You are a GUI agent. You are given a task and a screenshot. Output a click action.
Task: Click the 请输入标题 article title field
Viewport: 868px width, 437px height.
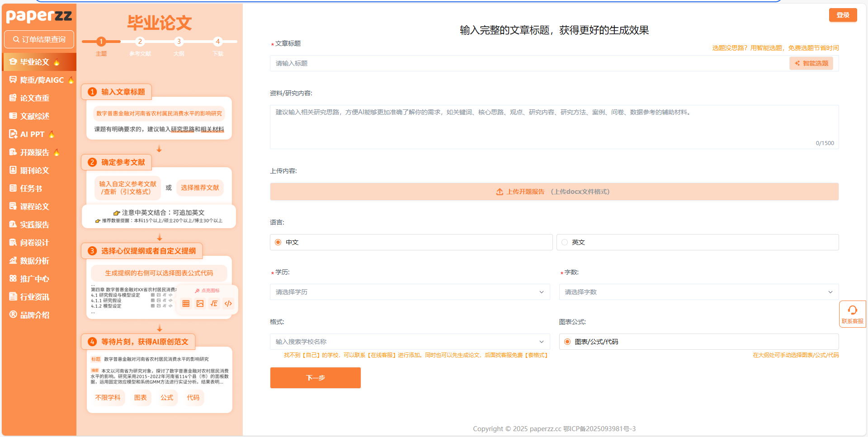point(529,63)
